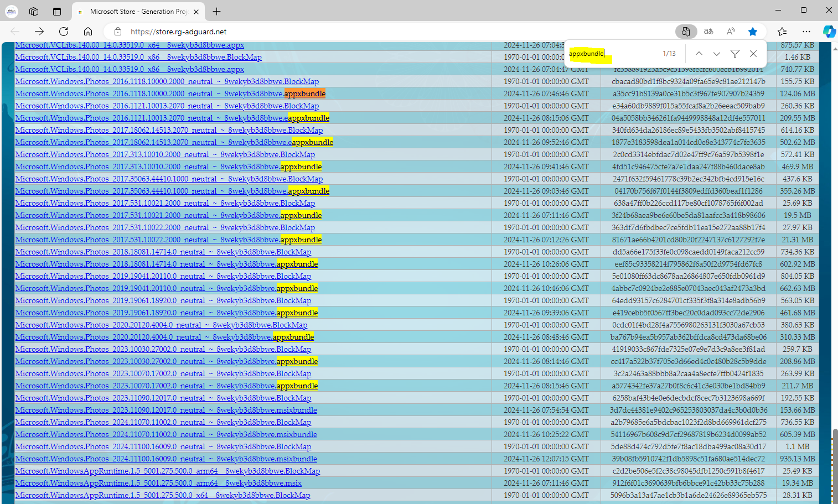Open VCLibs.140.00 x86 BlockMap link

coord(138,57)
